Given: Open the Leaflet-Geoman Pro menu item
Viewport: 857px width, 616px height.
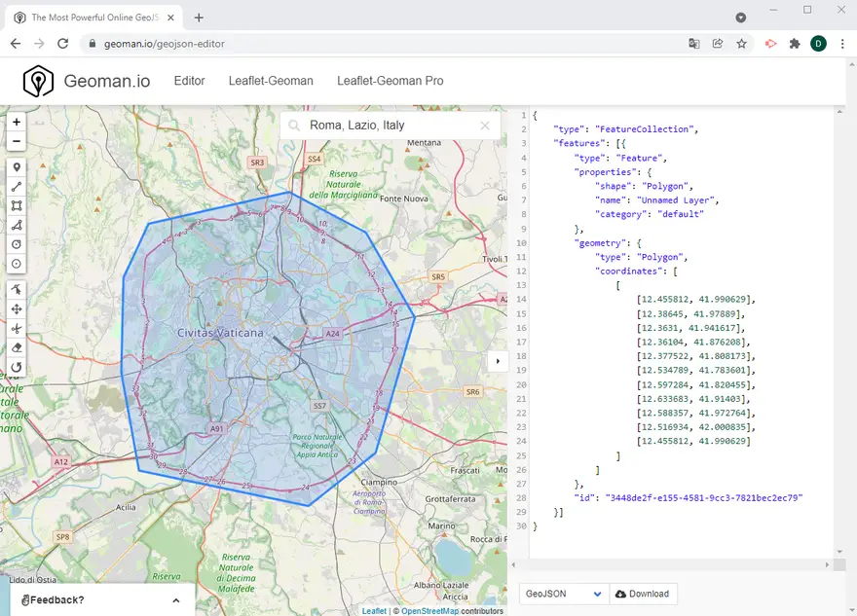Looking at the screenshot, I should tap(391, 81).
